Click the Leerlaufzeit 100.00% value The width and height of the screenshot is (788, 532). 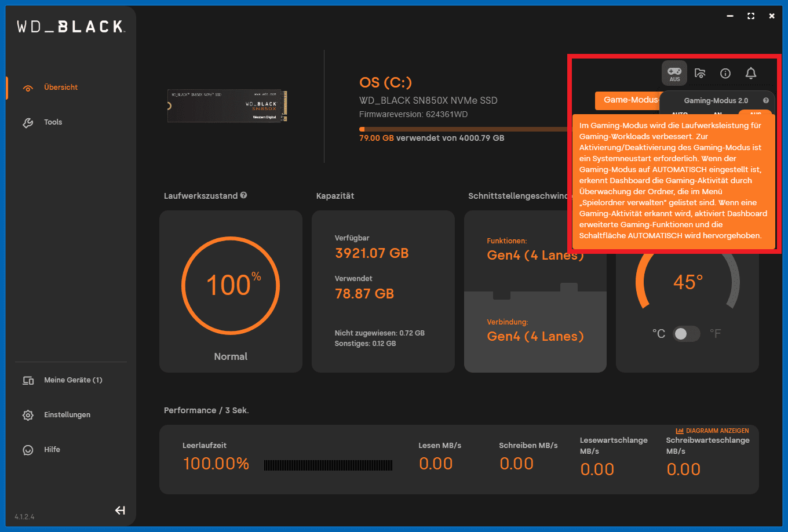(216, 464)
